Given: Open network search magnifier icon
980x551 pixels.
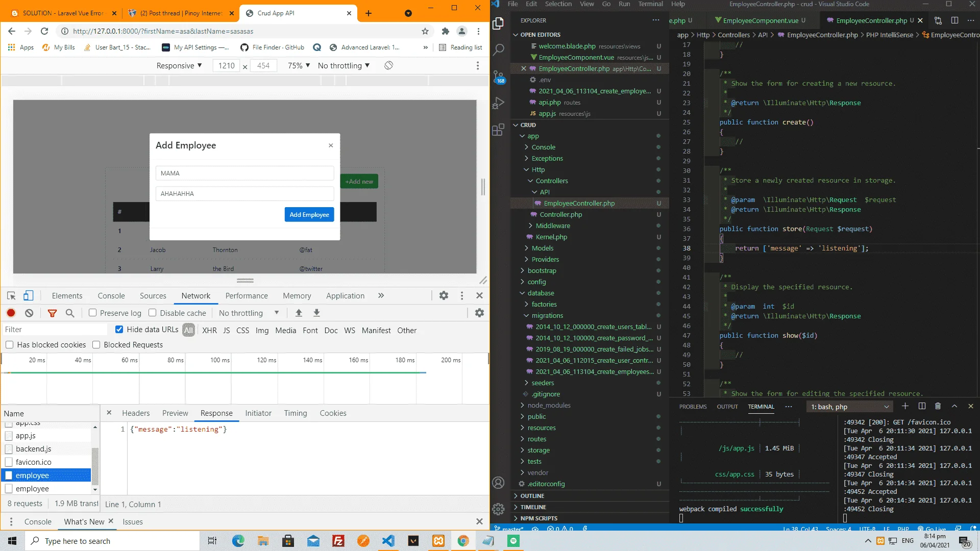Looking at the screenshot, I should tap(70, 313).
